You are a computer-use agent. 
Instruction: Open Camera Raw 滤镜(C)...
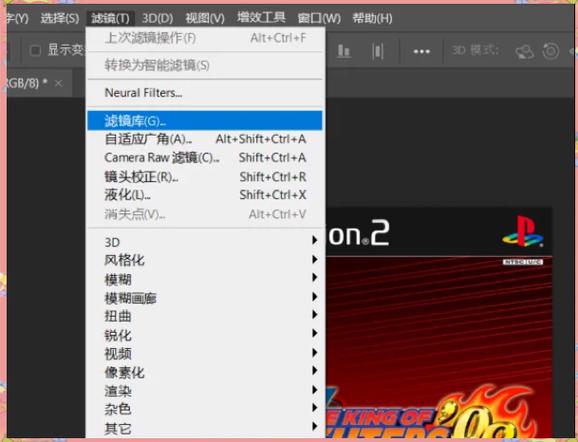tap(205, 158)
